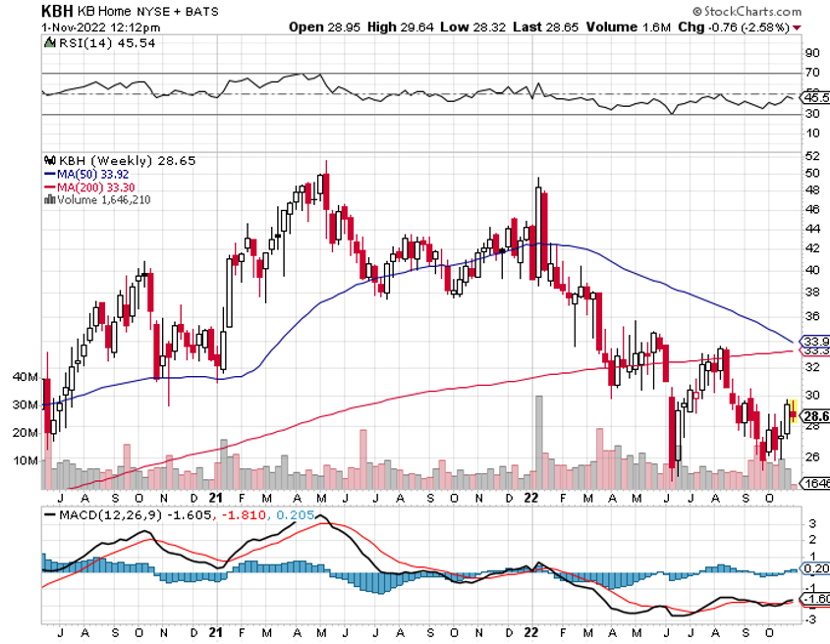Viewport: 830px width, 644px height.
Task: Click the Volume 1.6M header value
Action: click(x=629, y=27)
